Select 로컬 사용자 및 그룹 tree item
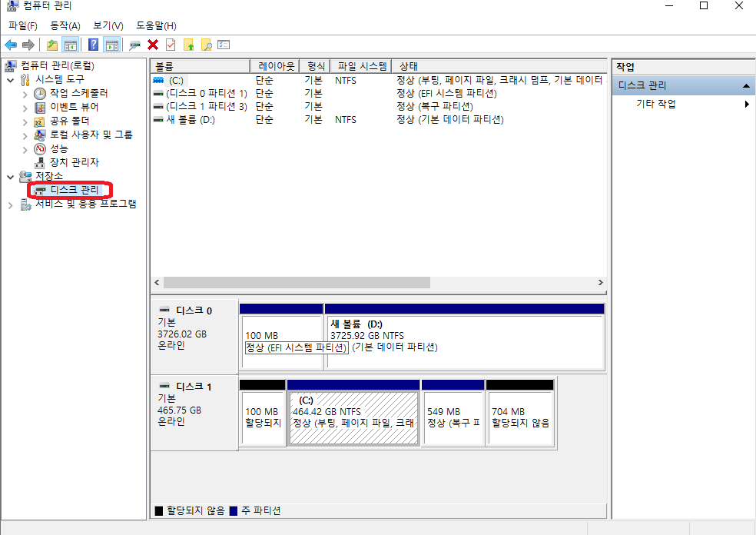 point(91,135)
